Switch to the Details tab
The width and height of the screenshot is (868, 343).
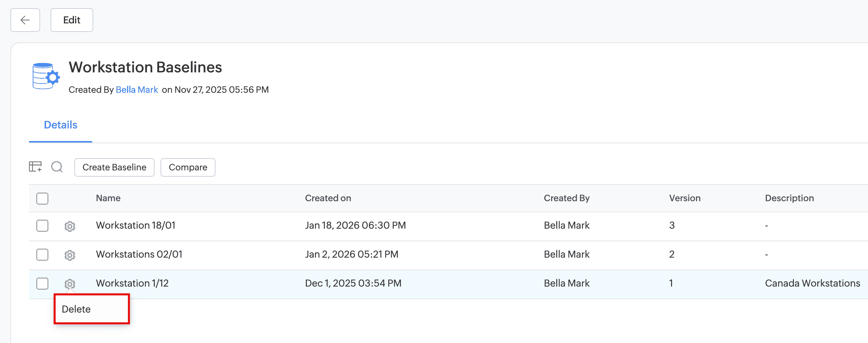pos(61,125)
